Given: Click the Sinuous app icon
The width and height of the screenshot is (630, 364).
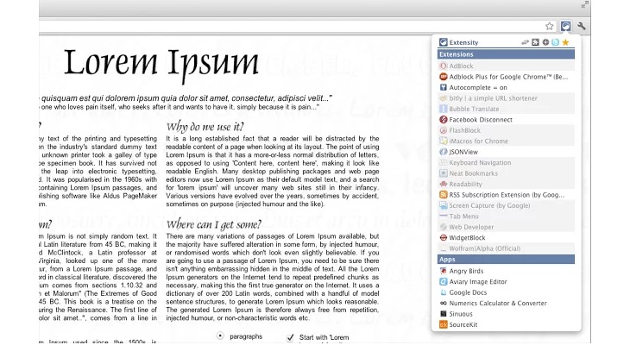Looking at the screenshot, I should tap(444, 314).
